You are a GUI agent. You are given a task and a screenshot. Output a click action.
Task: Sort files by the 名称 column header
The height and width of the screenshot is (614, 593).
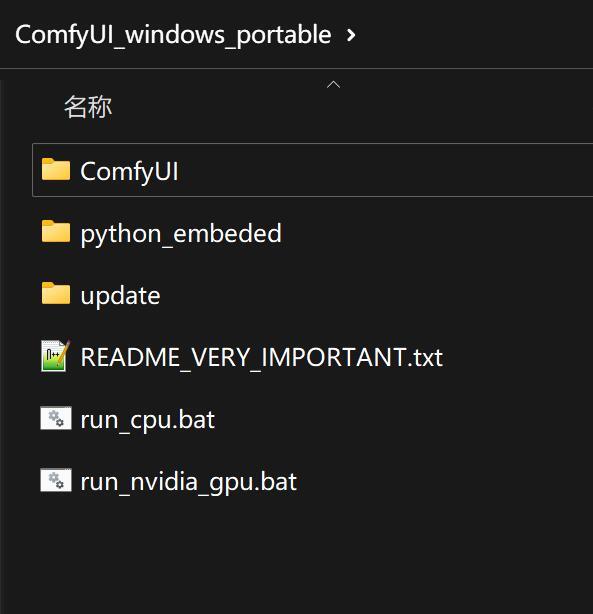88,107
